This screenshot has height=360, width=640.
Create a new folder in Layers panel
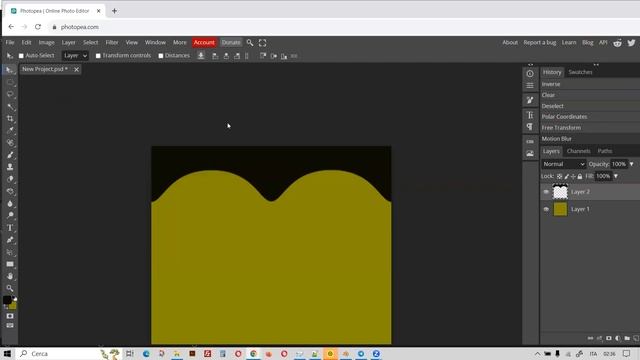coord(627,338)
